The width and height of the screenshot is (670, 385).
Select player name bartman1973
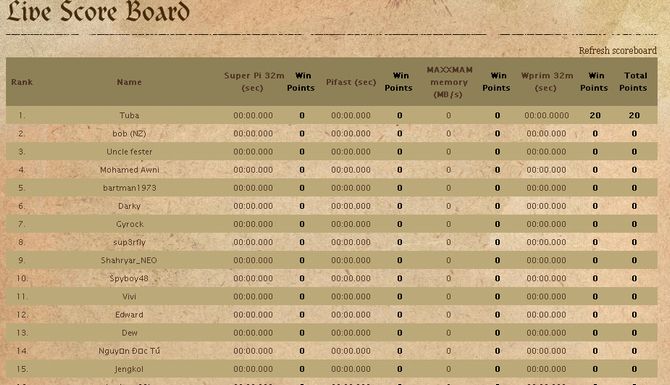tap(129, 188)
